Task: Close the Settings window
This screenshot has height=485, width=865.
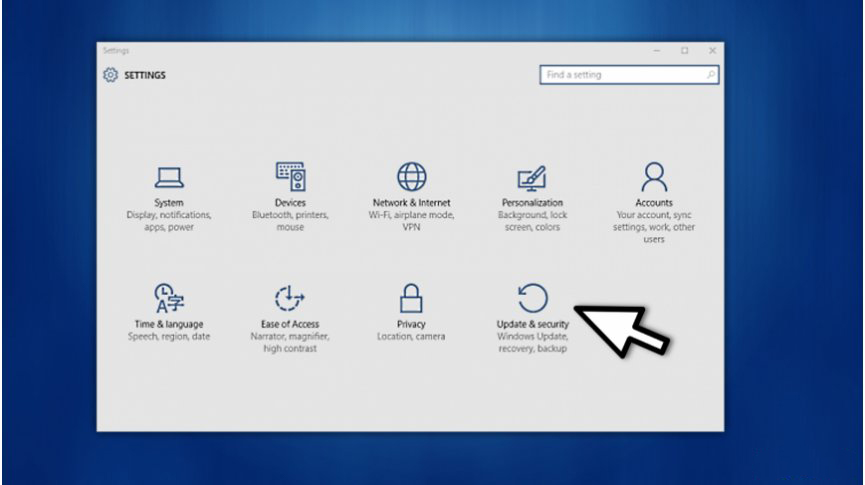Action: pos(712,51)
